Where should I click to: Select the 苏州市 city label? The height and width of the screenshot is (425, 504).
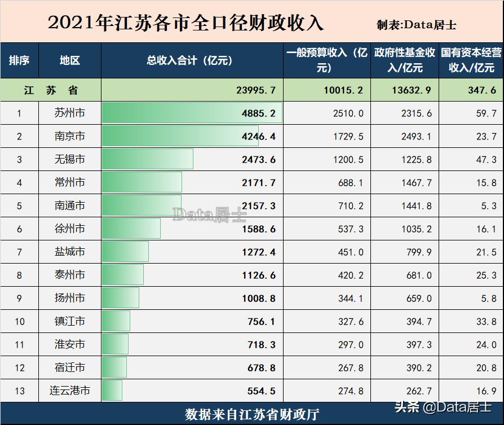[69, 113]
